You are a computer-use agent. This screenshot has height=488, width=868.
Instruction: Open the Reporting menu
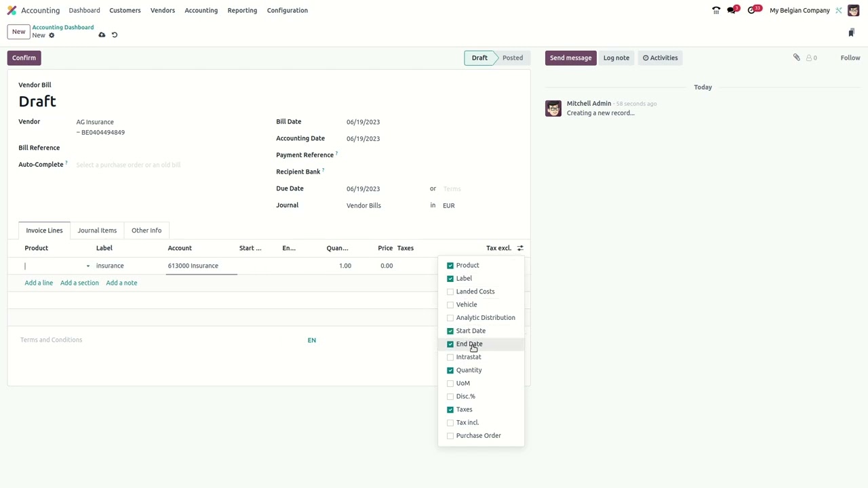242,10
